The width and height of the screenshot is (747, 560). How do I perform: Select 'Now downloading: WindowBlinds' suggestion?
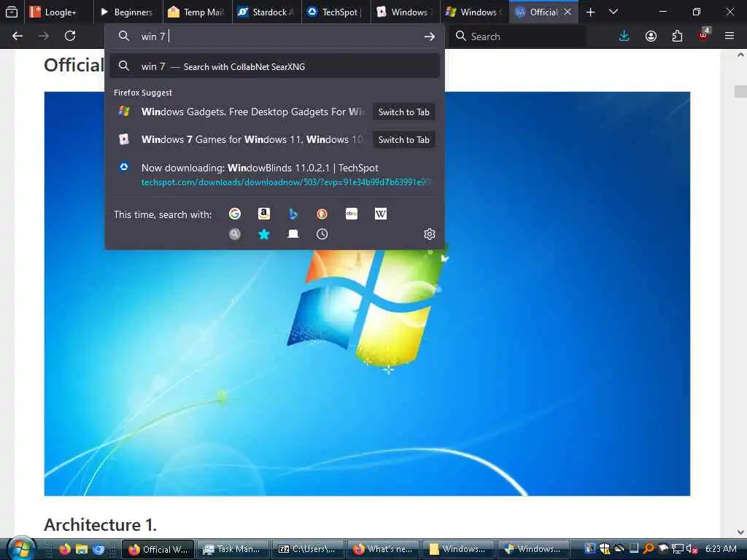(x=274, y=174)
